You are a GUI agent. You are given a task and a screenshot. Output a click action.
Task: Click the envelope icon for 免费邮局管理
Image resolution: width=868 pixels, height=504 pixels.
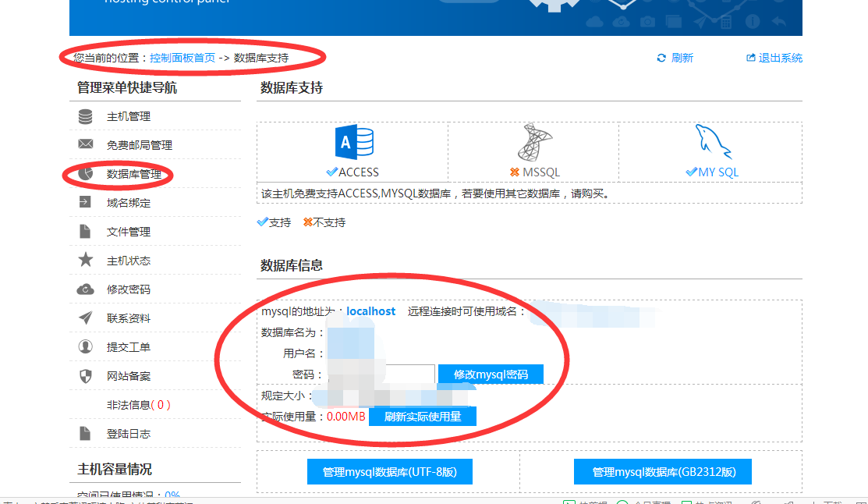85,145
